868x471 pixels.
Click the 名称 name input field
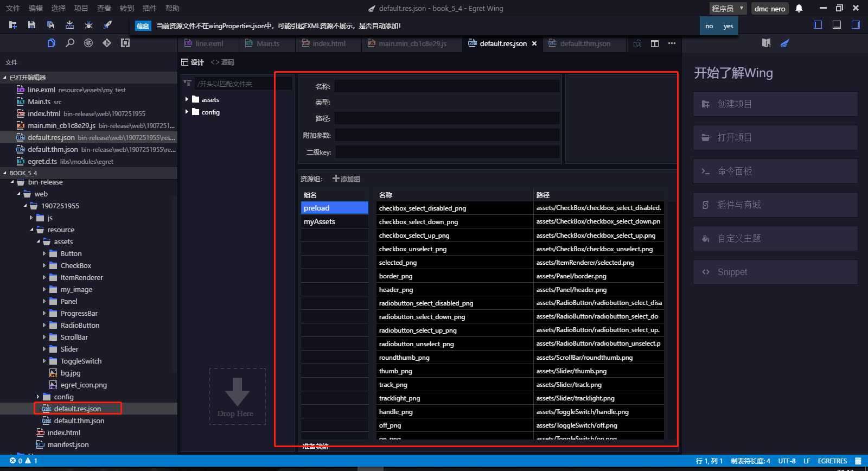coord(446,86)
